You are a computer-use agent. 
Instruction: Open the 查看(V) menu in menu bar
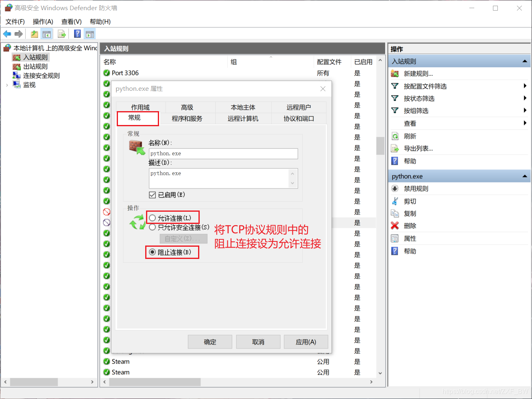pyautogui.click(x=72, y=22)
